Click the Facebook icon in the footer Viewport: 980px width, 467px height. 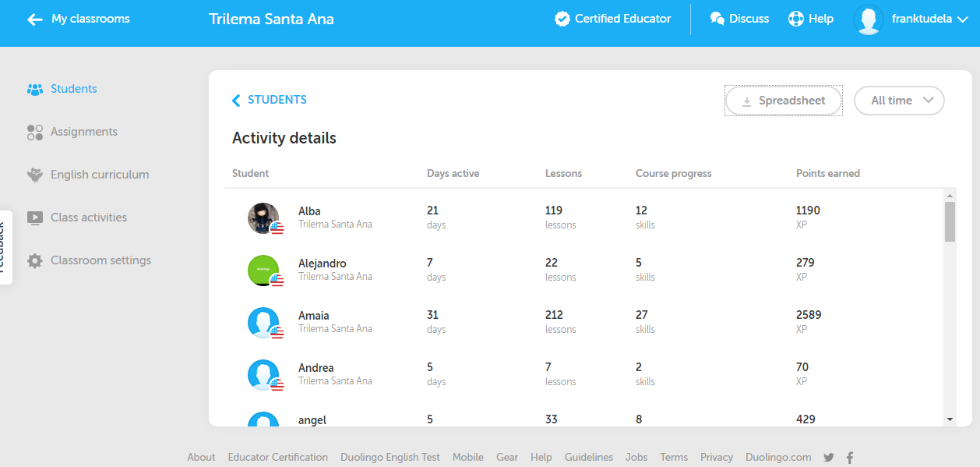(x=849, y=457)
